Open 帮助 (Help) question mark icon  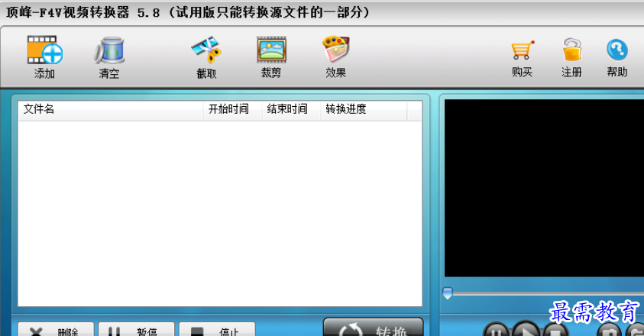(617, 50)
